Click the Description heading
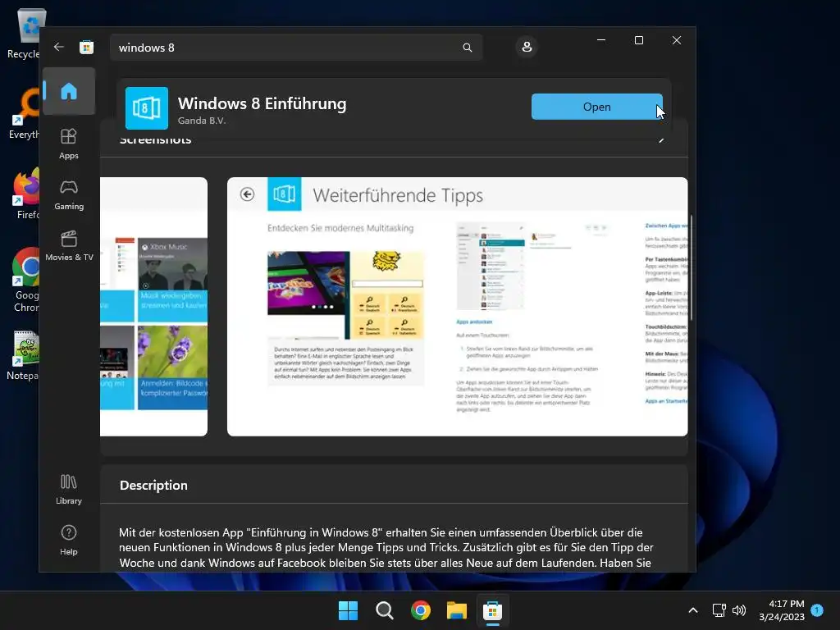Image resolution: width=840 pixels, height=630 pixels. coord(153,486)
